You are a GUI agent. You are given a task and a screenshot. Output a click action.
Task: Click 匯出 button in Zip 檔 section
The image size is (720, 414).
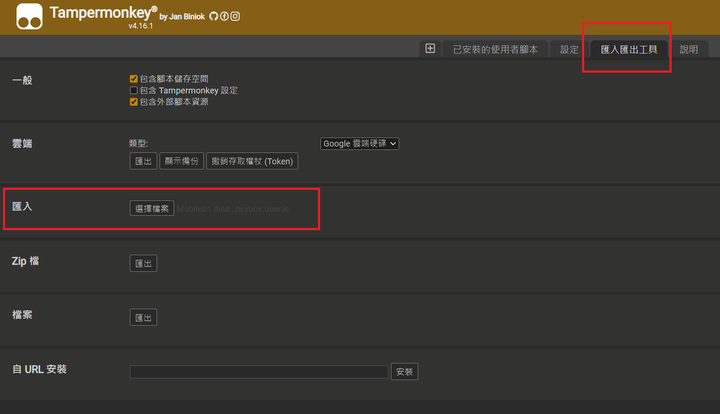(x=143, y=263)
